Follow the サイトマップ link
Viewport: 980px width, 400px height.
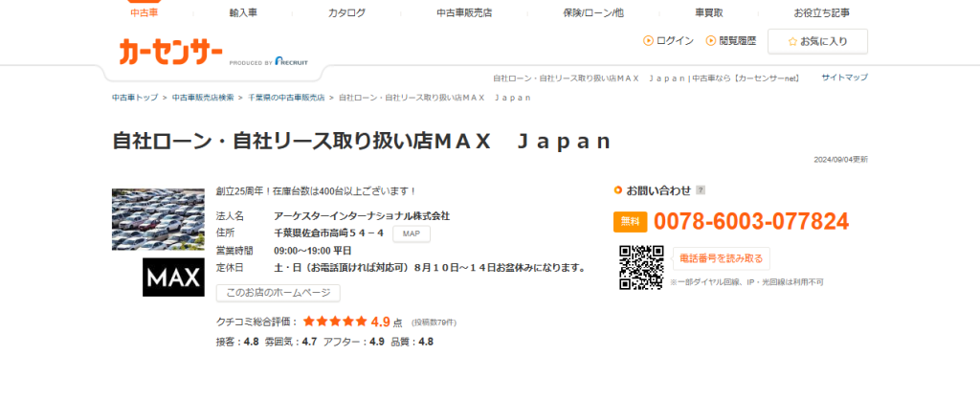(844, 78)
